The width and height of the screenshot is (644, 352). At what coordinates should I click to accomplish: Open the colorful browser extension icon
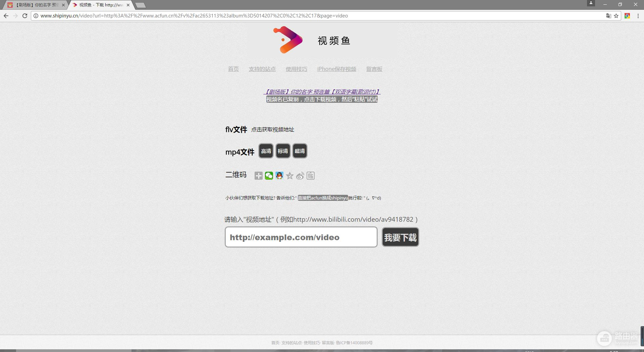pyautogui.click(x=627, y=16)
